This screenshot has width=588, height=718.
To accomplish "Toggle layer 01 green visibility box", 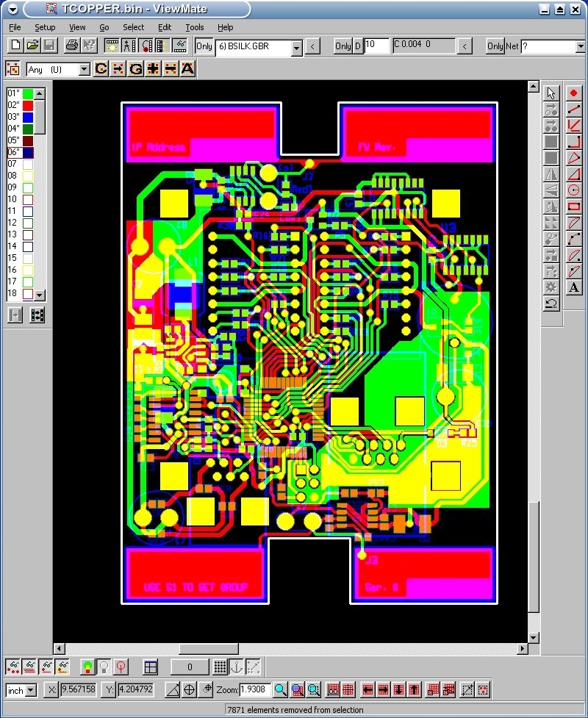I will 28,93.
